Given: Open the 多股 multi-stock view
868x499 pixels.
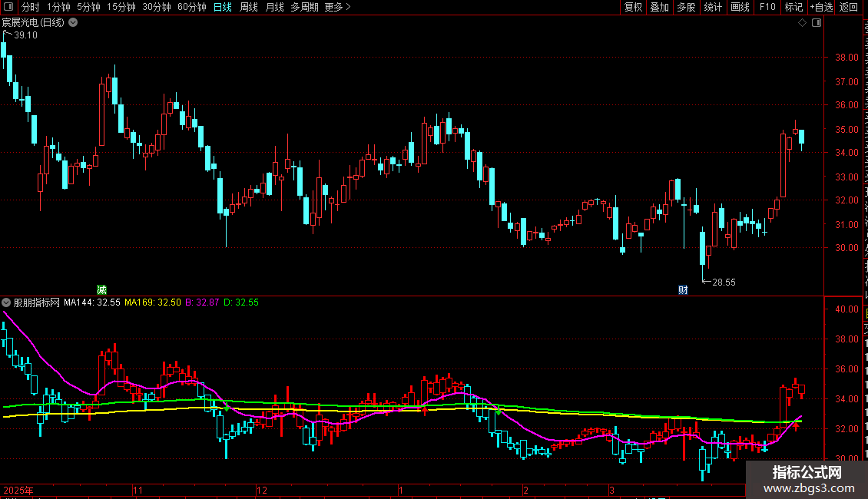Looking at the screenshot, I should click(x=687, y=7).
